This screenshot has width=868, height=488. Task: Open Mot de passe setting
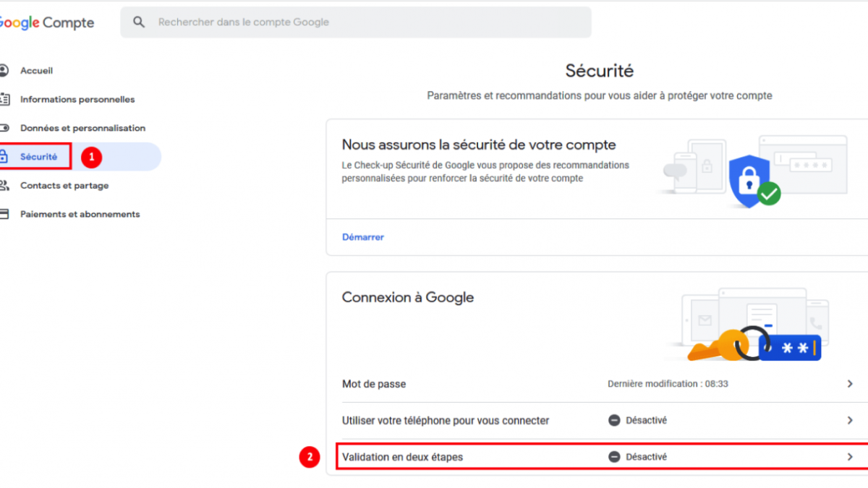pos(374,384)
